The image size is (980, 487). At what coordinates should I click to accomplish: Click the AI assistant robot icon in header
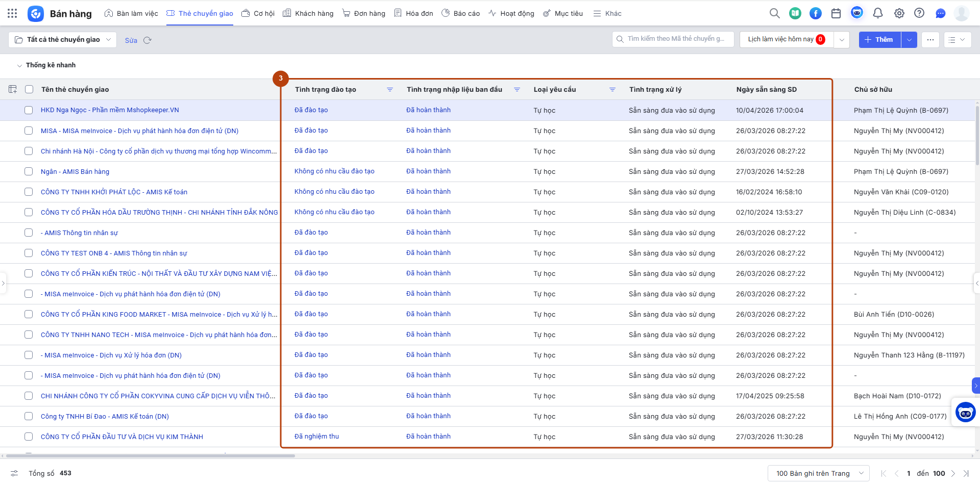[x=857, y=13]
